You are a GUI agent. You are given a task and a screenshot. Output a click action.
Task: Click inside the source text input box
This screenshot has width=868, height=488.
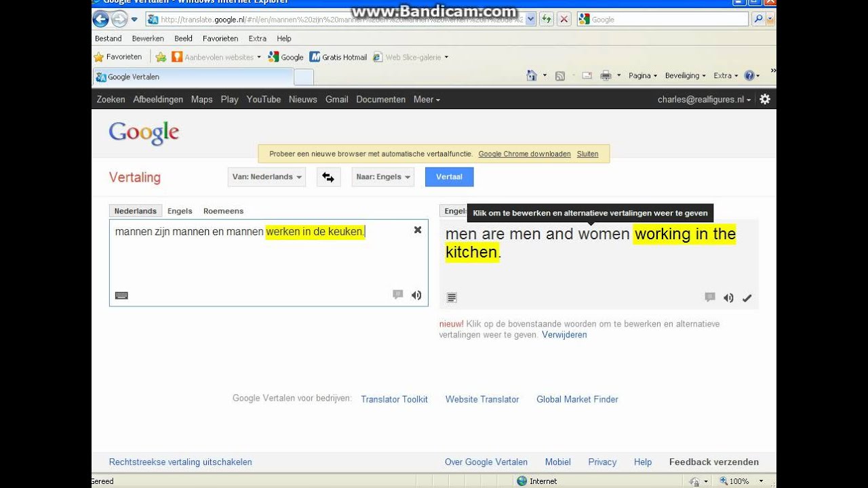coord(269,263)
